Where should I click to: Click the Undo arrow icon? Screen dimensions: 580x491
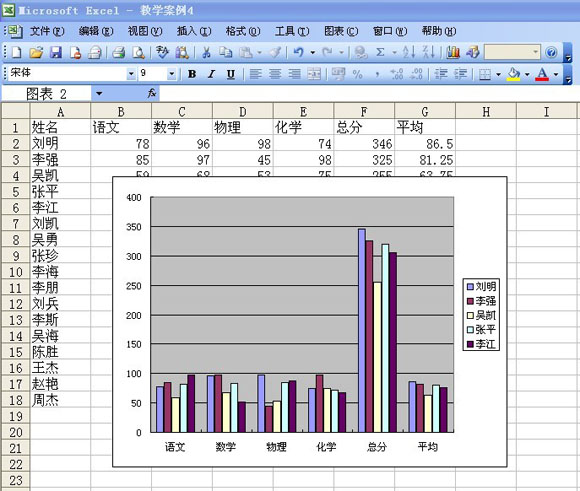299,53
